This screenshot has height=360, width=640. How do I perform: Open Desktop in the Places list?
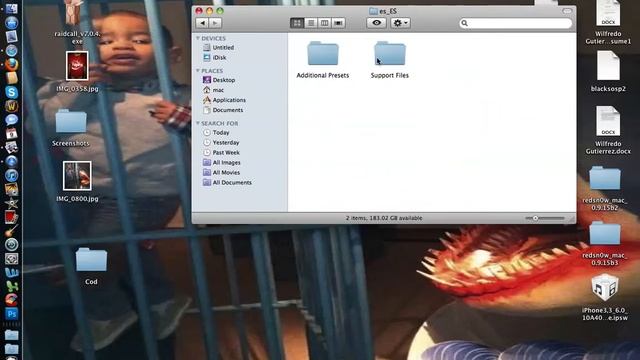point(219,80)
